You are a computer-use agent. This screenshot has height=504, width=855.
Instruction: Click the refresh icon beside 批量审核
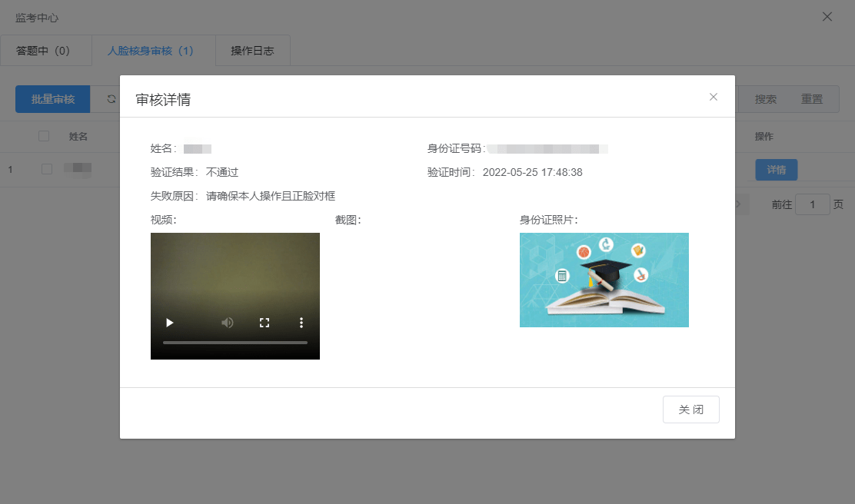(x=111, y=99)
